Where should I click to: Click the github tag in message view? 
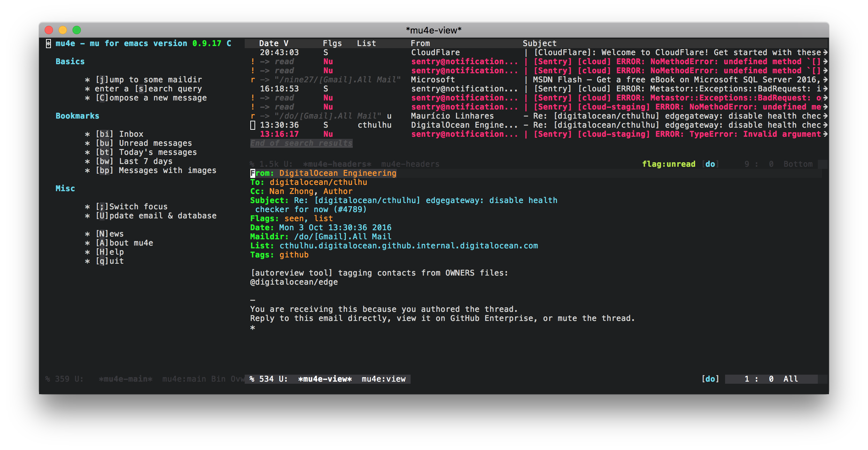[x=294, y=255]
